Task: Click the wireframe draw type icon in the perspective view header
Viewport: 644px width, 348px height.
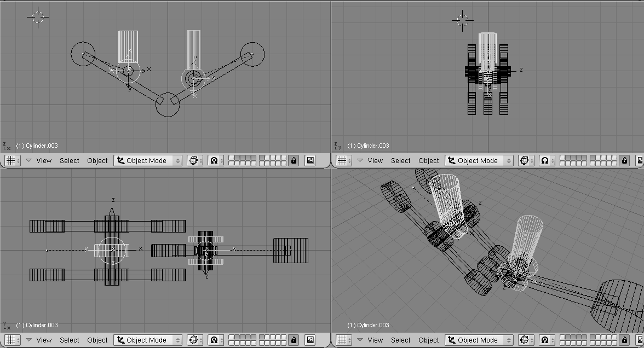Action: pos(526,340)
